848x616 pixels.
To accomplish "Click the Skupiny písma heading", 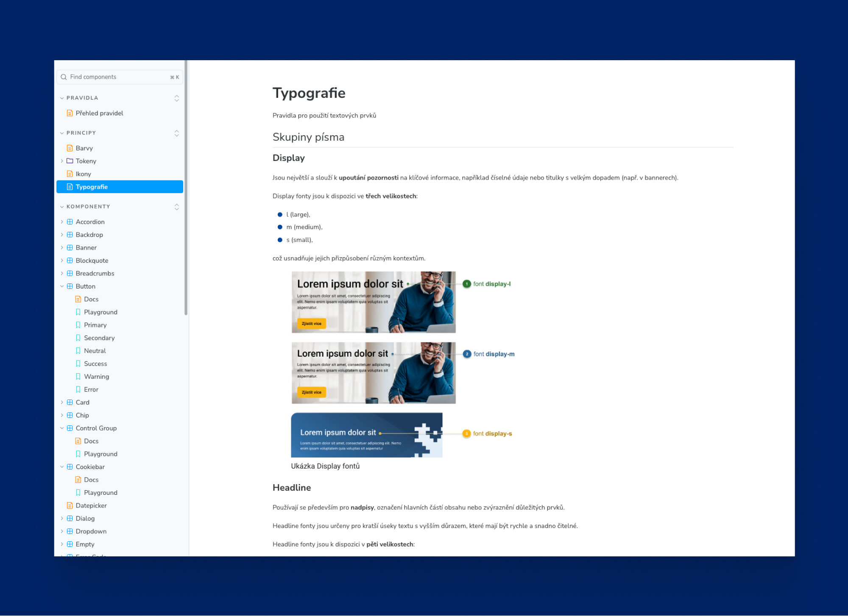I will tap(308, 137).
